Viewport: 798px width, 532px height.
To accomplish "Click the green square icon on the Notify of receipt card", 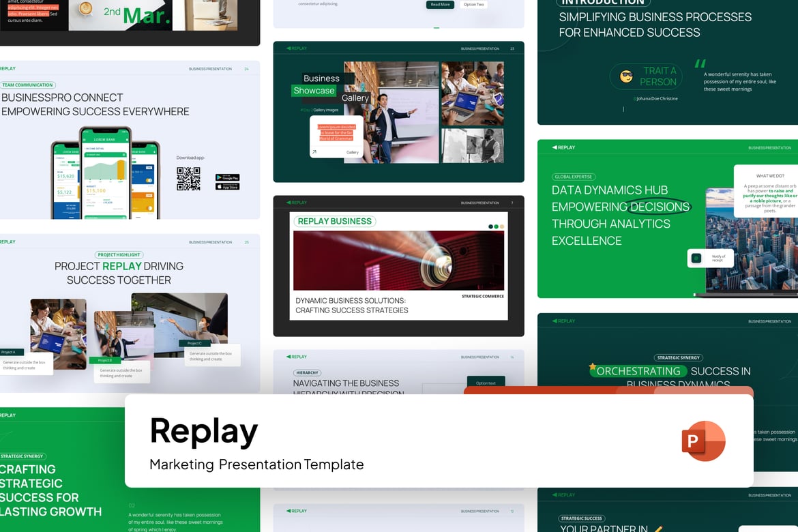I will coord(696,258).
